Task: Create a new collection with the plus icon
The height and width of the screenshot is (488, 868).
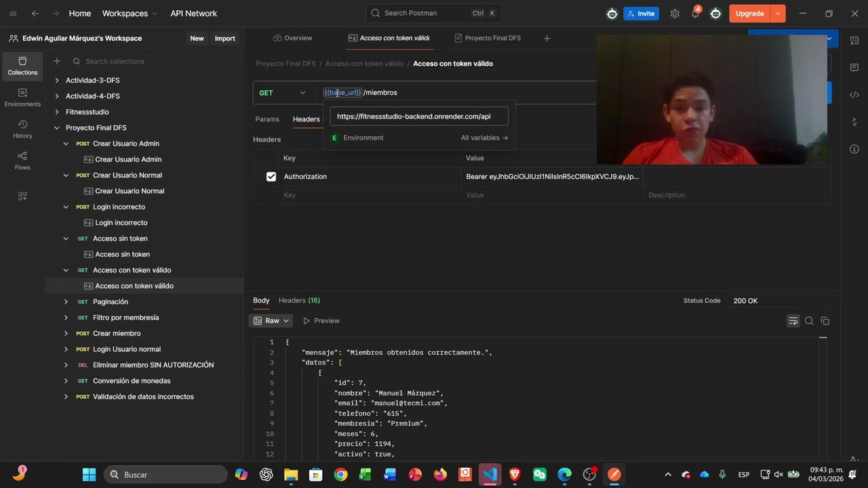Action: click(x=57, y=61)
